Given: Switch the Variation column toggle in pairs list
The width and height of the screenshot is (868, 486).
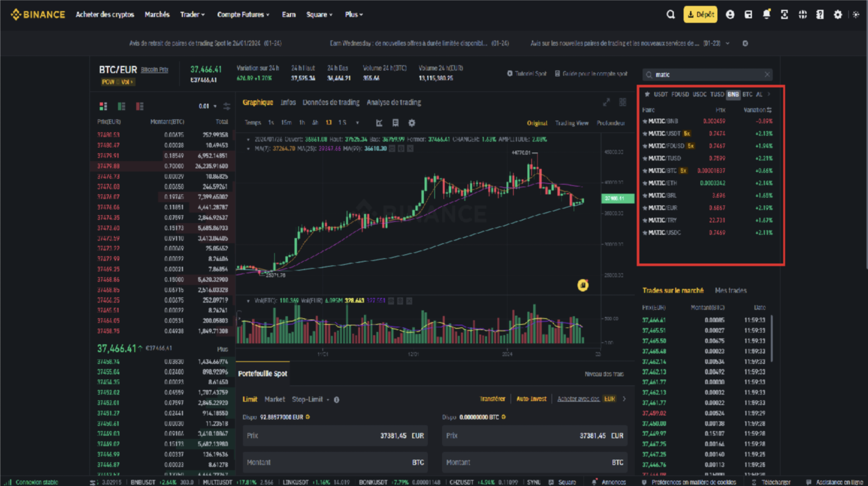Looking at the screenshot, I should tap(769, 110).
